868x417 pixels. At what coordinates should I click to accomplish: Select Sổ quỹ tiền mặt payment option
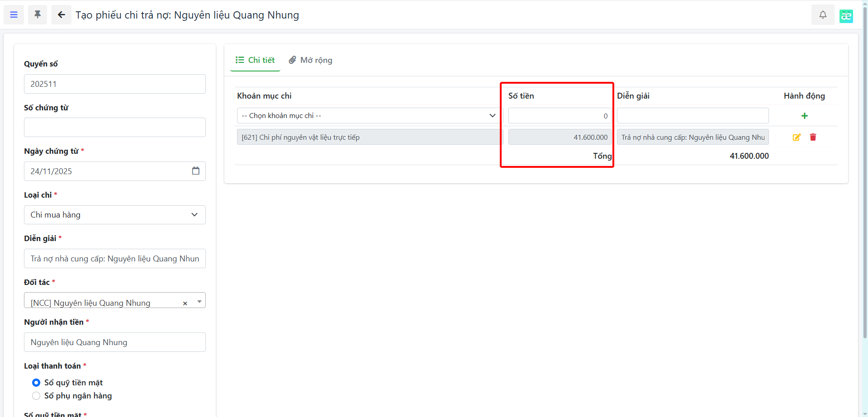point(36,383)
